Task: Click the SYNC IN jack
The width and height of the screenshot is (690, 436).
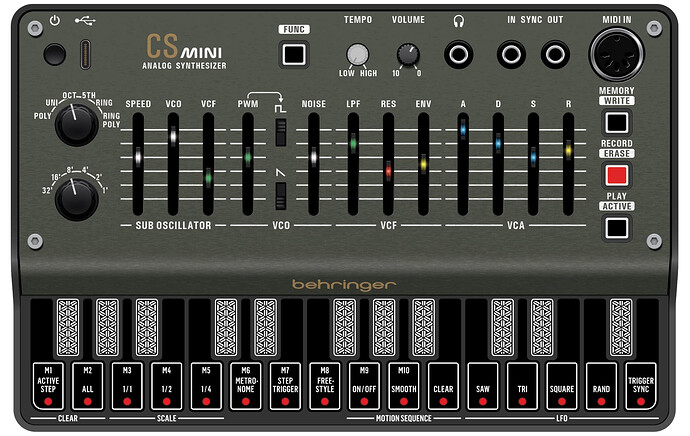Action: [x=511, y=55]
